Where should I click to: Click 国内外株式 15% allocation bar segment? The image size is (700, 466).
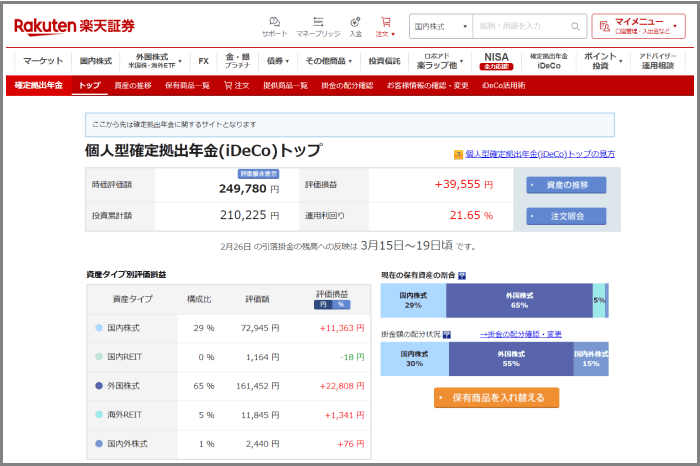point(591,359)
